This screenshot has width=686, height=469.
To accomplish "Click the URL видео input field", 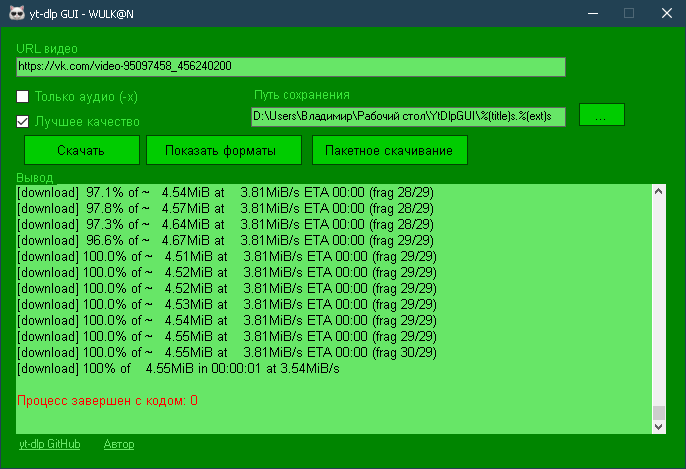I will (291, 66).
